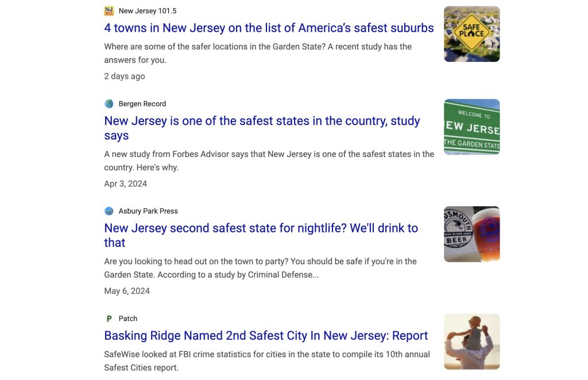This screenshot has height=380, width=588.
Task: Click the Patch source name
Action: click(128, 319)
